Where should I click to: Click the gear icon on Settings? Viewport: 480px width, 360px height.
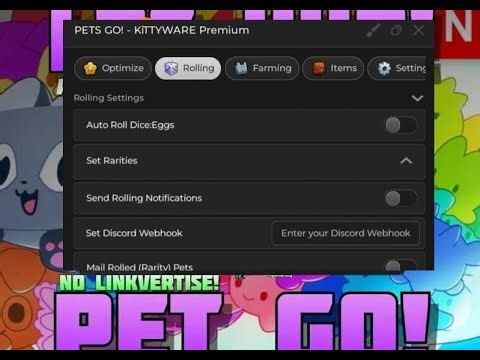pyautogui.click(x=384, y=68)
